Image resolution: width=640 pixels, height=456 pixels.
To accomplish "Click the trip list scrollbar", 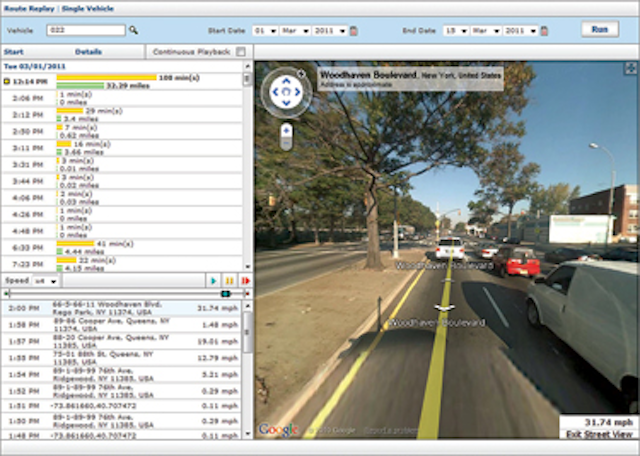I will click(x=247, y=79).
